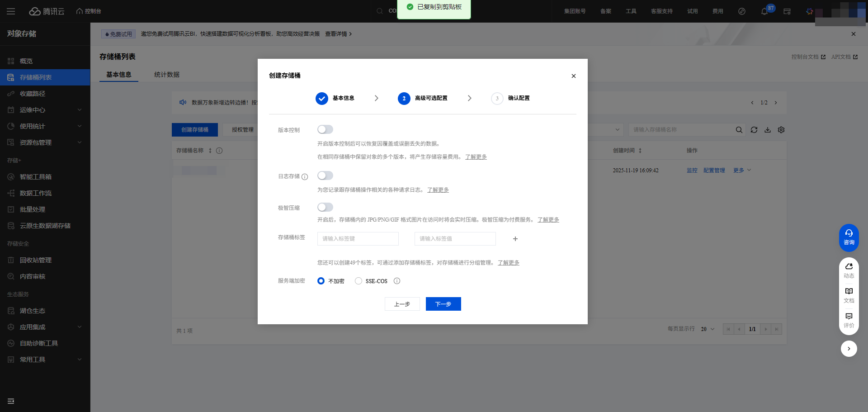Viewport: 868px width, 412px height.
Task: Expand the 运维中心 sidebar section
Action: (44, 110)
